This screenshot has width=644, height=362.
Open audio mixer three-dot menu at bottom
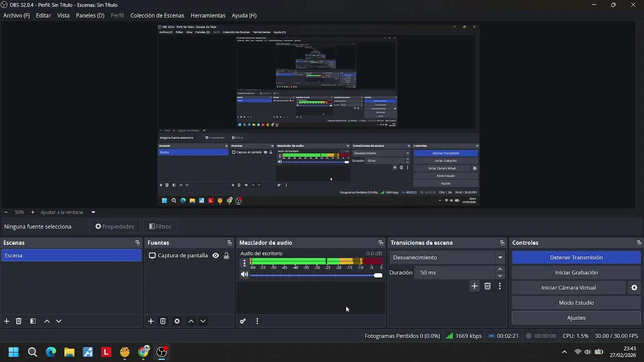pyautogui.click(x=257, y=321)
